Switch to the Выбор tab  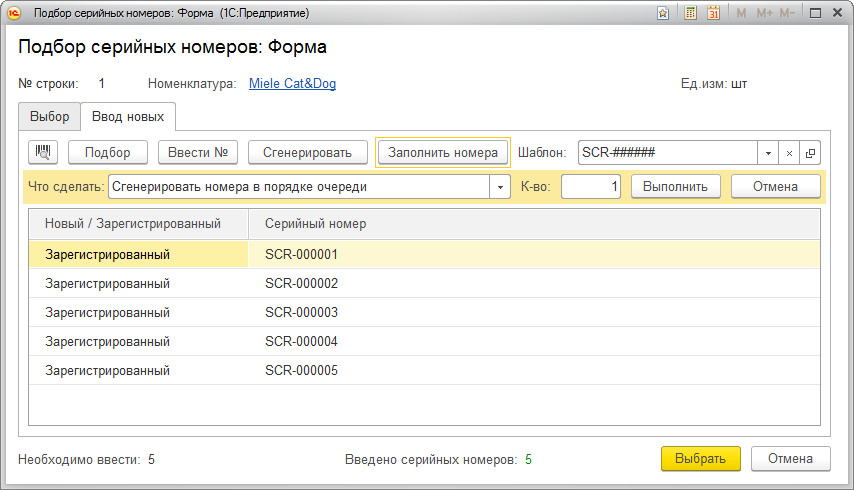click(50, 116)
